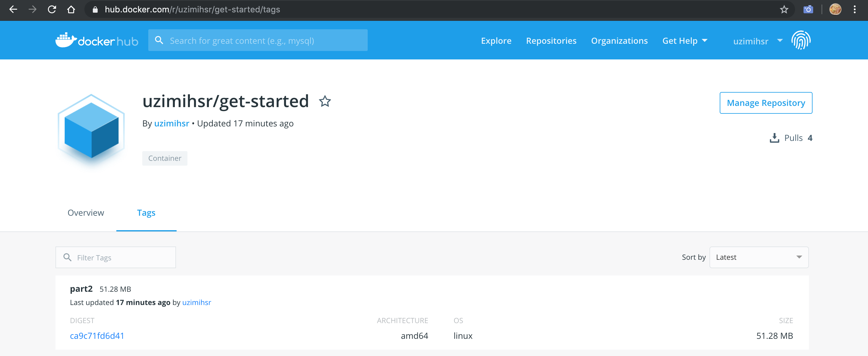
Task: Bookmark this page with the address bar star
Action: tap(784, 9)
